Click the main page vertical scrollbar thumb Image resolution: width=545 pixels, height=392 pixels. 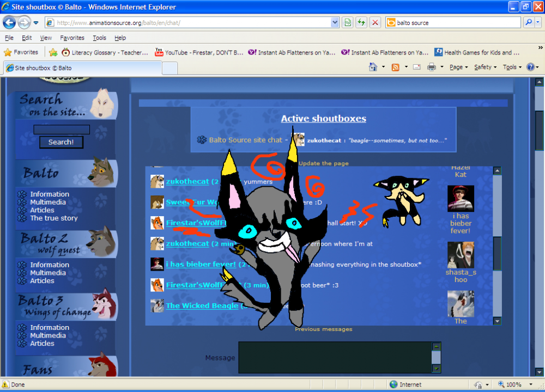(x=540, y=131)
